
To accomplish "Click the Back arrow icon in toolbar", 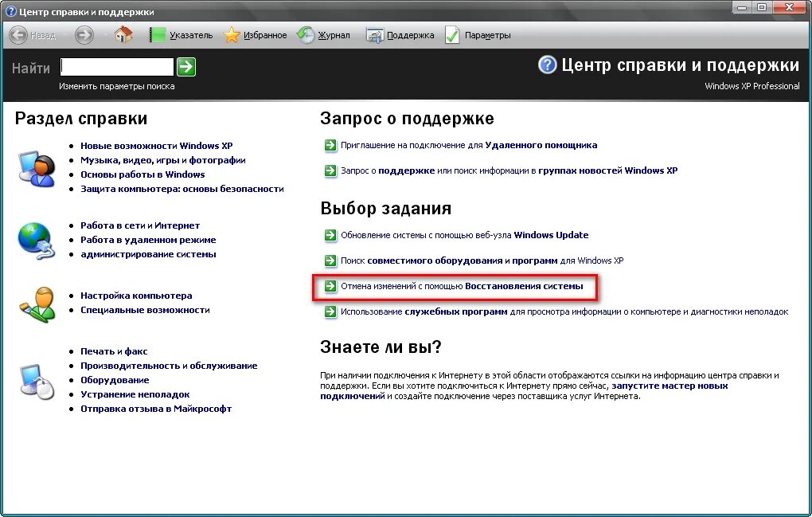I will (x=18, y=35).
